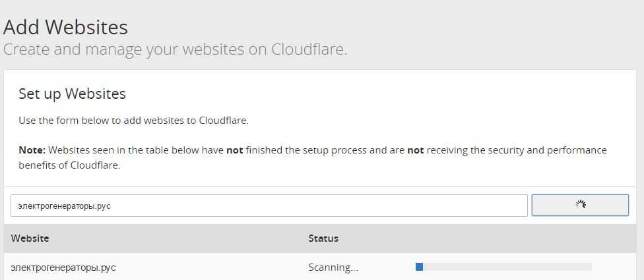Click the Scanning... status text
Viewport: 644px width, 280px height.
(x=333, y=267)
